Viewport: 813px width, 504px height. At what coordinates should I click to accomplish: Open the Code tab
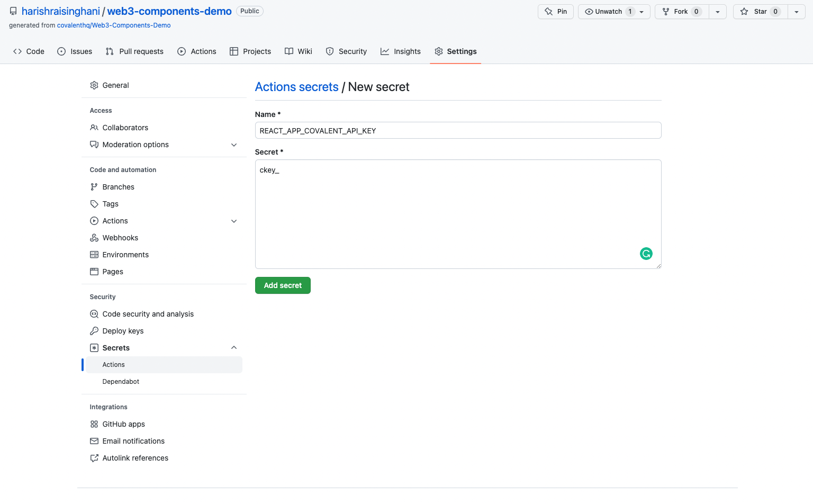click(x=29, y=51)
